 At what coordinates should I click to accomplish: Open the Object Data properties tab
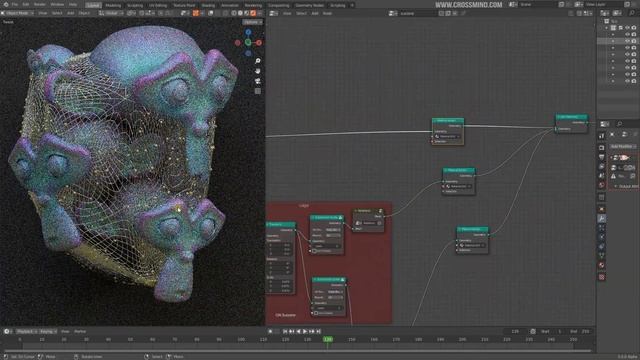(x=602, y=256)
